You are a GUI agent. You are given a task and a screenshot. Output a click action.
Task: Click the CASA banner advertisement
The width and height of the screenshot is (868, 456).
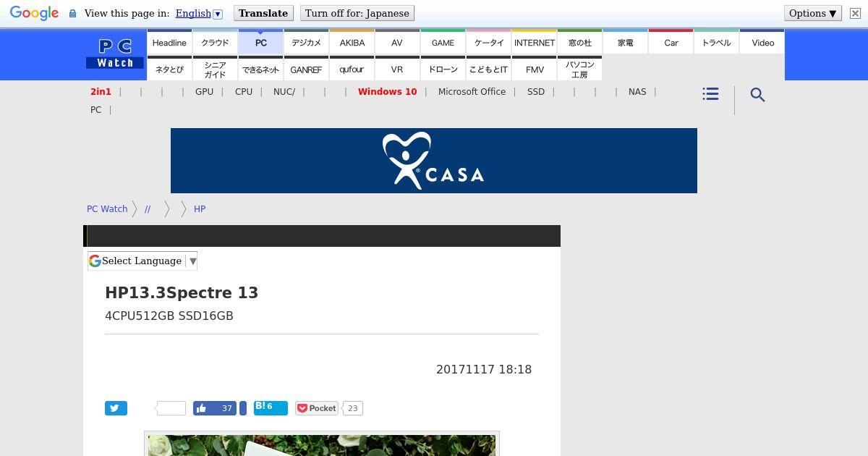coord(434,161)
